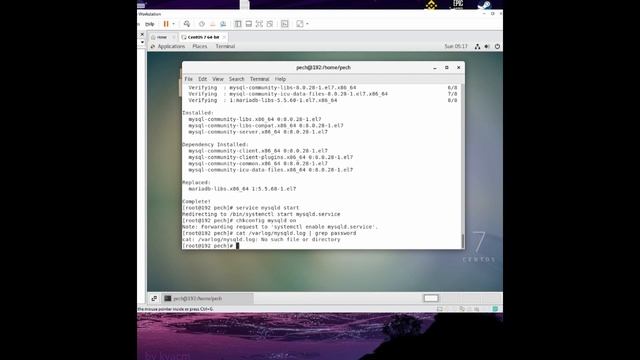
Task: Click 'No such file or directory' text
Action: tap(301, 239)
